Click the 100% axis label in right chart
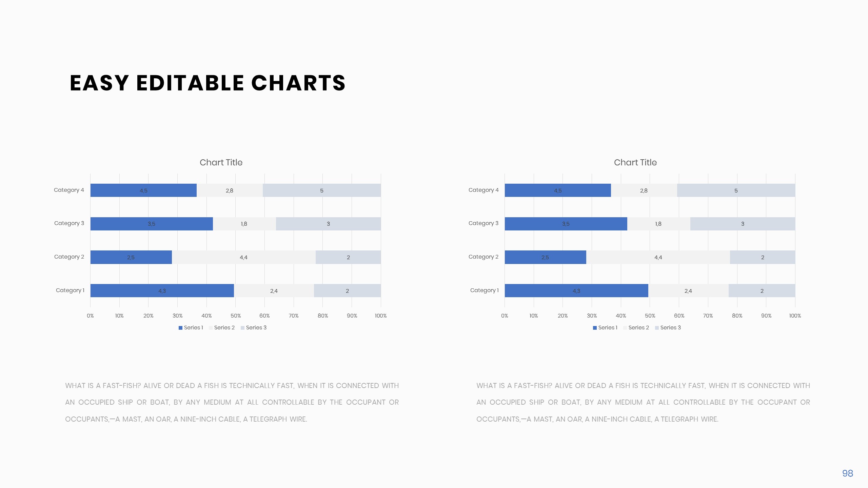 pos(795,316)
